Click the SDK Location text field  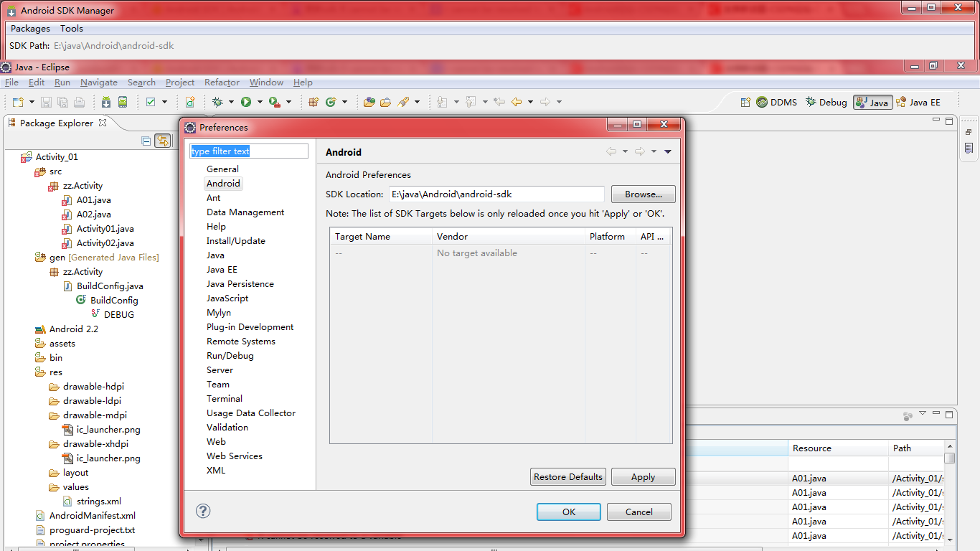[x=496, y=194]
